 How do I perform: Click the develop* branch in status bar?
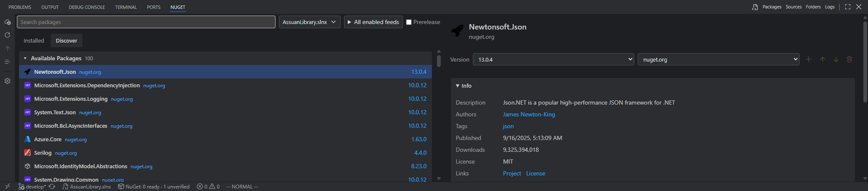[32, 186]
